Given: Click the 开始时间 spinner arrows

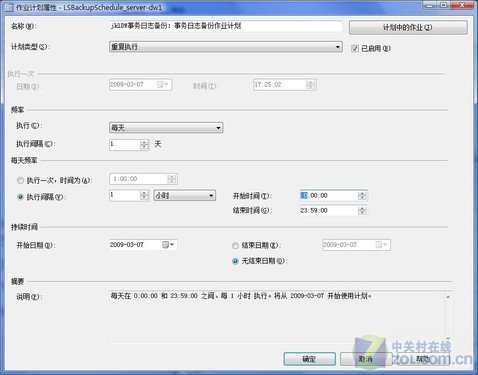Looking at the screenshot, I should tap(362, 196).
